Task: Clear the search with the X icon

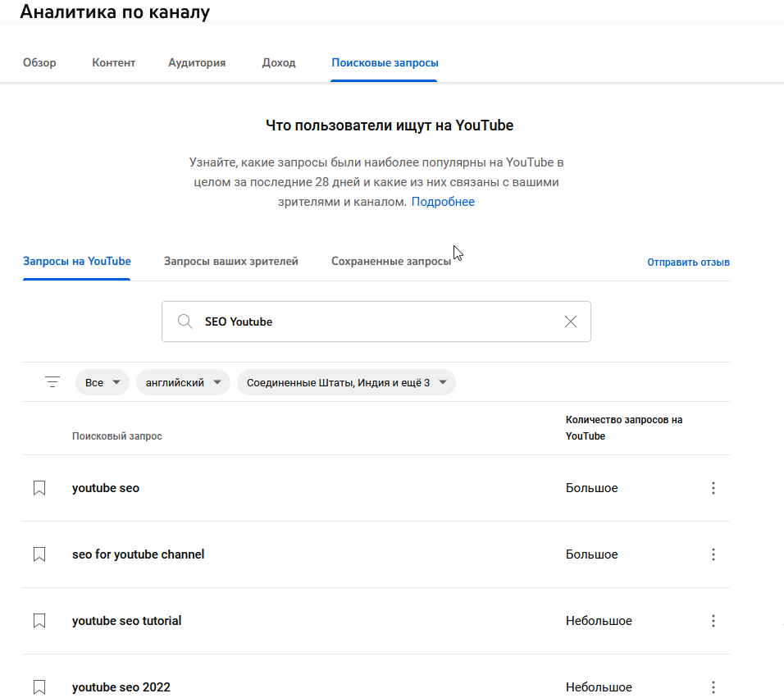Action: click(570, 322)
